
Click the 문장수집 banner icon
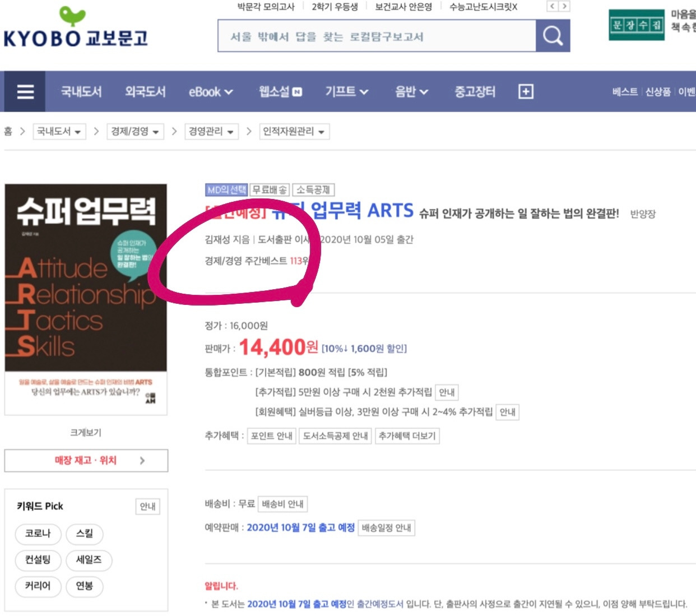tap(637, 25)
